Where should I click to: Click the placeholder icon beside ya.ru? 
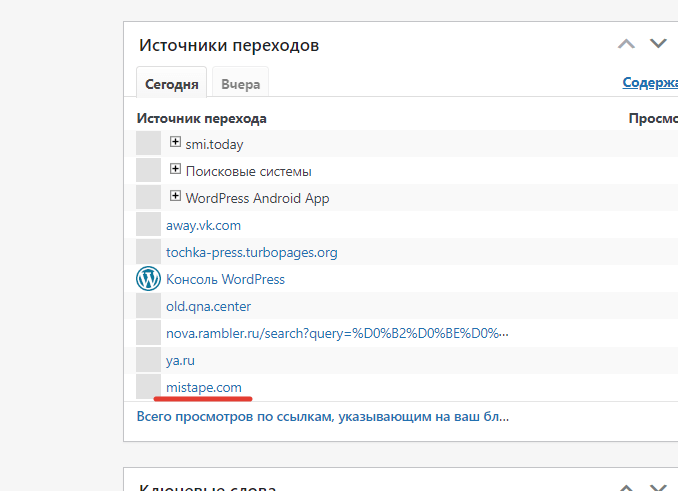(x=148, y=360)
